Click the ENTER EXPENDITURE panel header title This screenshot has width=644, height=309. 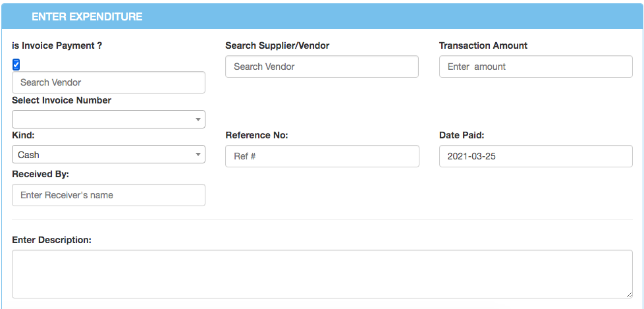coord(87,16)
